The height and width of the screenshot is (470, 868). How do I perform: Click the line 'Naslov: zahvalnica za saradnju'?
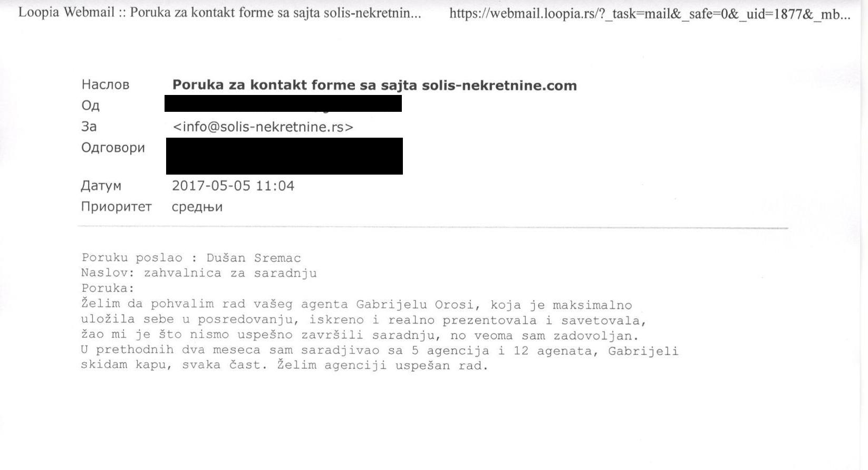[199, 273]
